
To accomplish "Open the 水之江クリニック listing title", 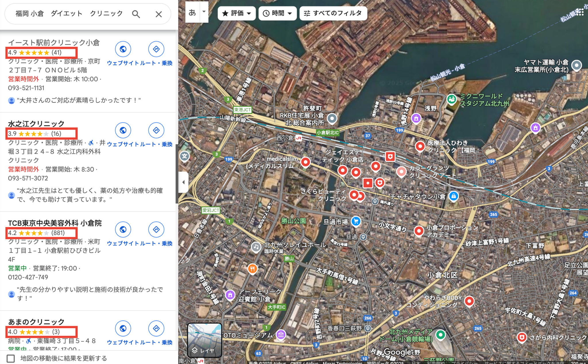I will (36, 124).
